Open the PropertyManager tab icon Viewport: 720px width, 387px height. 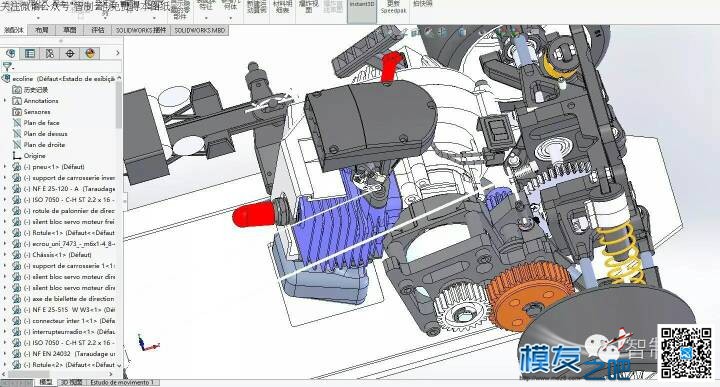point(30,53)
